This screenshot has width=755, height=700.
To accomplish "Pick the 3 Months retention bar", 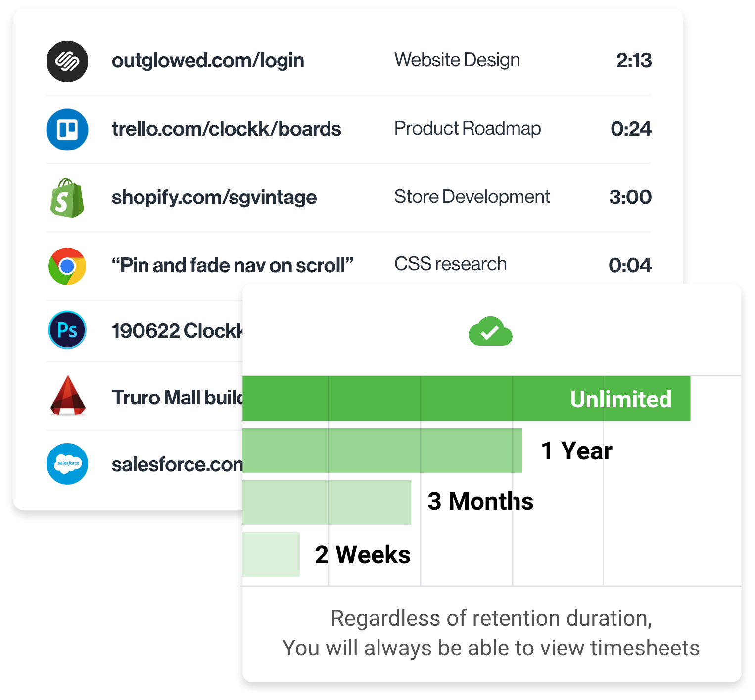I will point(327,502).
